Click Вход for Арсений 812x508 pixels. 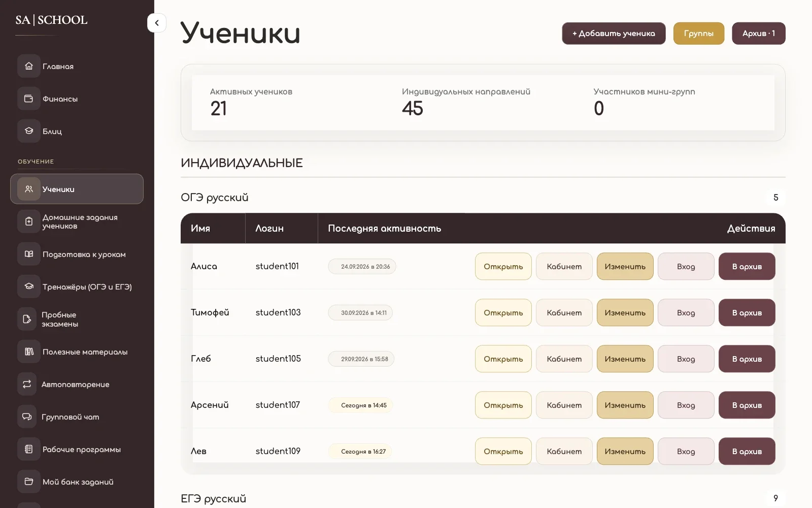[686, 405]
